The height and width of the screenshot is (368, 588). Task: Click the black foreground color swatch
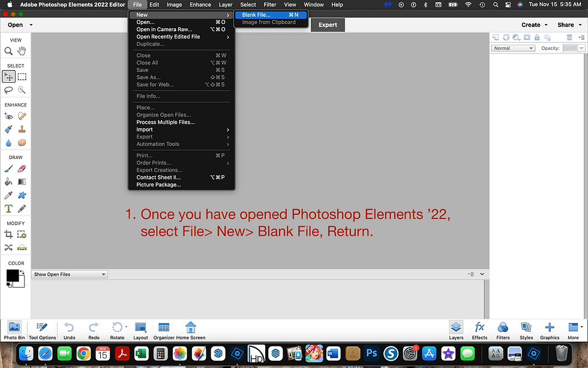click(x=12, y=276)
